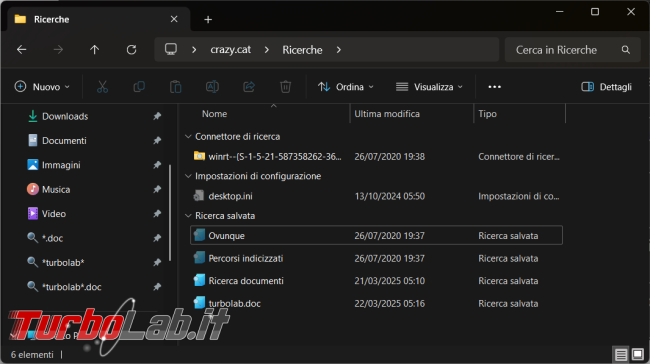The width and height of the screenshot is (650, 364).
Task: Open Video in the sidebar
Action: pos(53,214)
